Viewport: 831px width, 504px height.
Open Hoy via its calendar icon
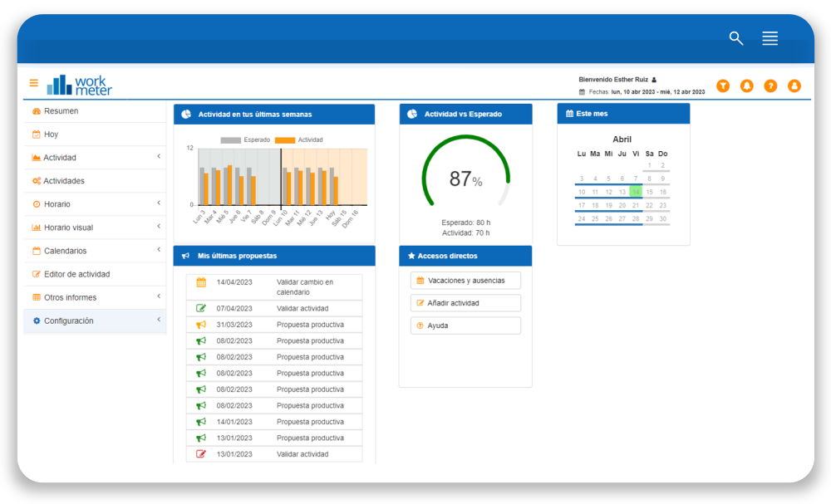pyautogui.click(x=36, y=134)
